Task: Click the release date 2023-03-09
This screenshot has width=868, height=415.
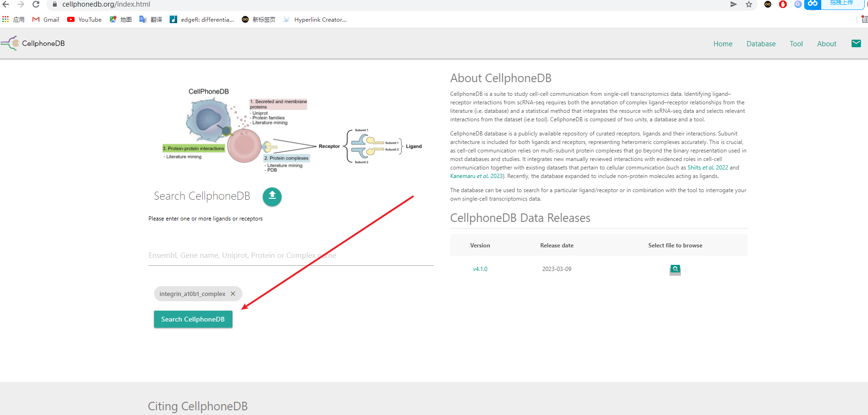Action: [x=557, y=269]
